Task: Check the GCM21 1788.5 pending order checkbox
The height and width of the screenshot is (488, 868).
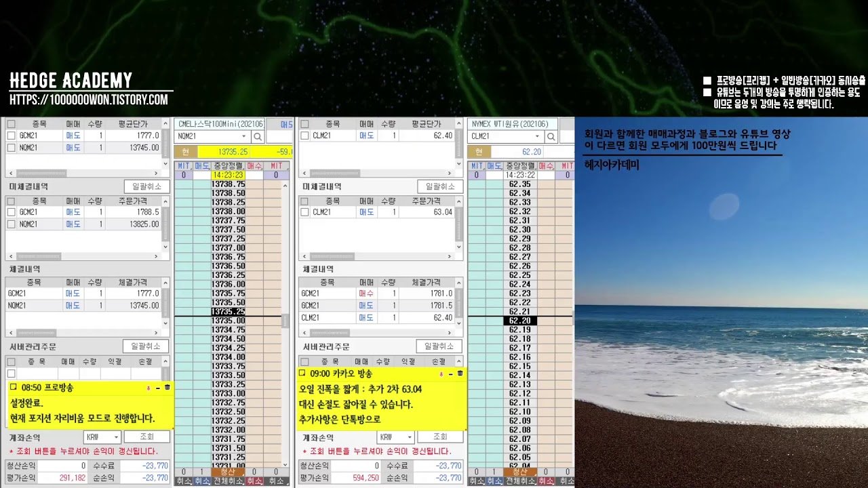Action: click(x=11, y=212)
